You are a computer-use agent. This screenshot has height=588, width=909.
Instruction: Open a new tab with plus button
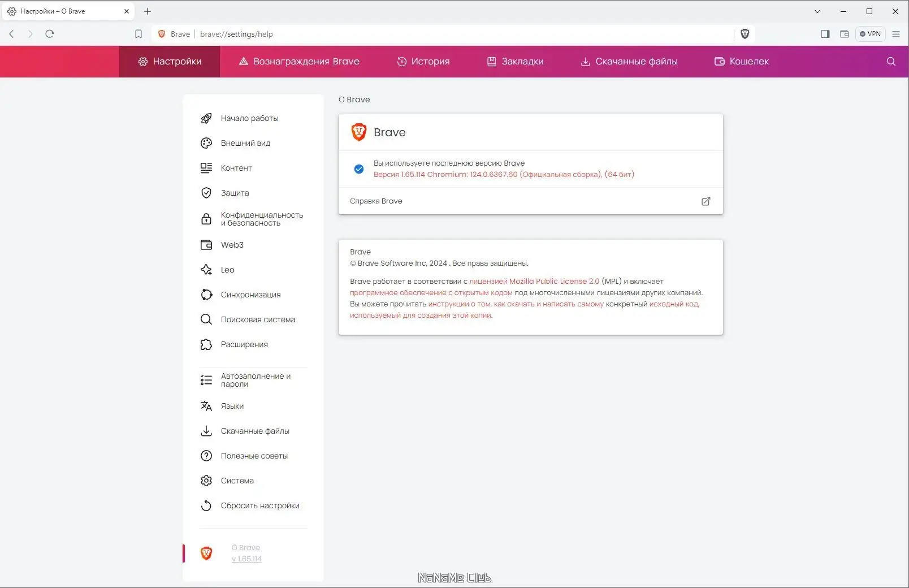coord(148,11)
